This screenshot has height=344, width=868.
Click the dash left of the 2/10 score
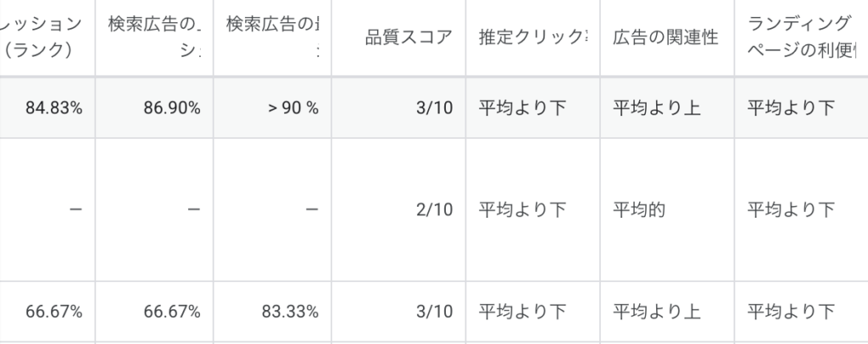(x=313, y=209)
